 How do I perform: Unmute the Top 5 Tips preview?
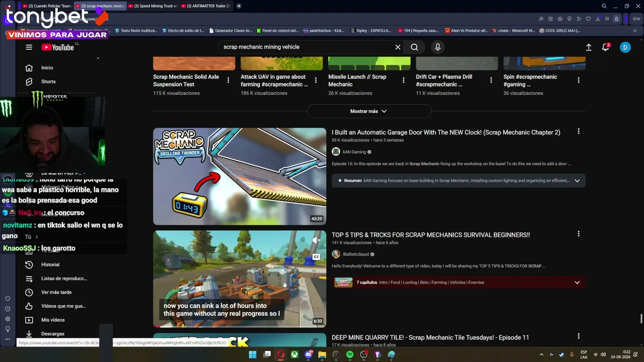(x=316, y=241)
